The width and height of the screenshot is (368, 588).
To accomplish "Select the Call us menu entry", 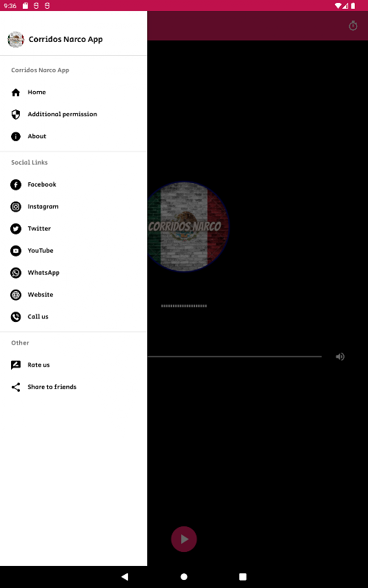I will (74, 317).
